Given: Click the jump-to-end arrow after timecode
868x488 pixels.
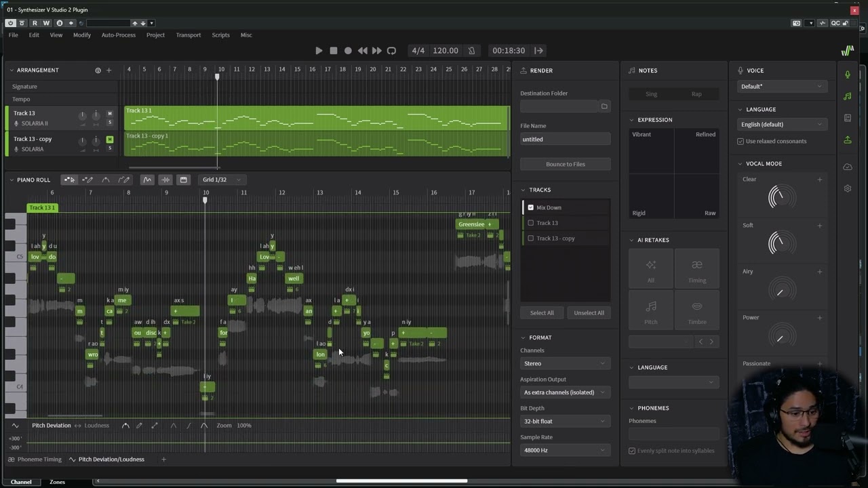Looking at the screenshot, I should tap(538, 51).
